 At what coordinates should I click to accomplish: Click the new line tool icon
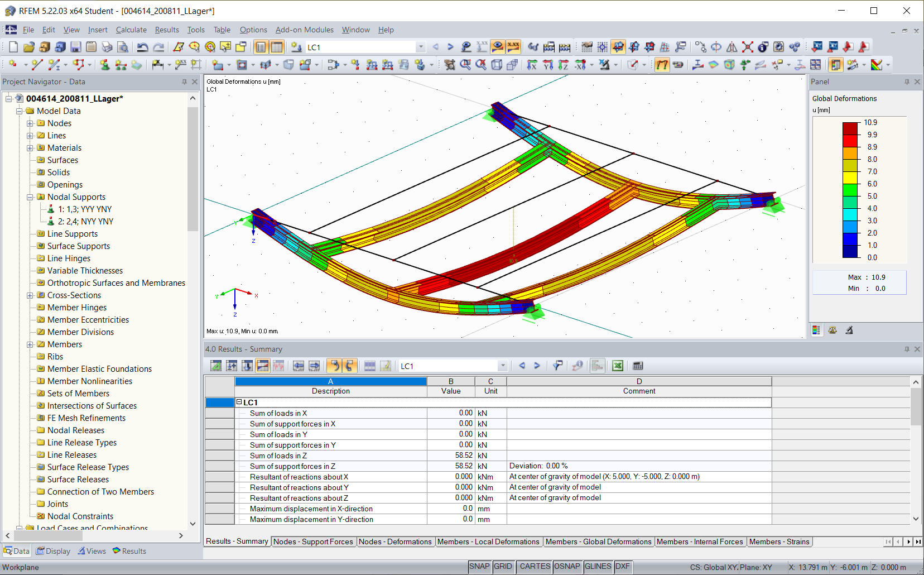pos(37,65)
